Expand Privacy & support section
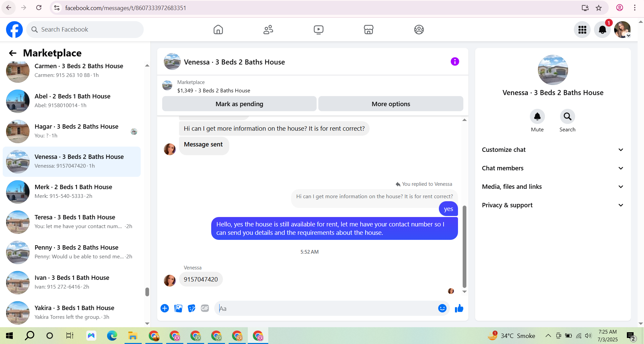The height and width of the screenshot is (344, 644). coord(553,205)
